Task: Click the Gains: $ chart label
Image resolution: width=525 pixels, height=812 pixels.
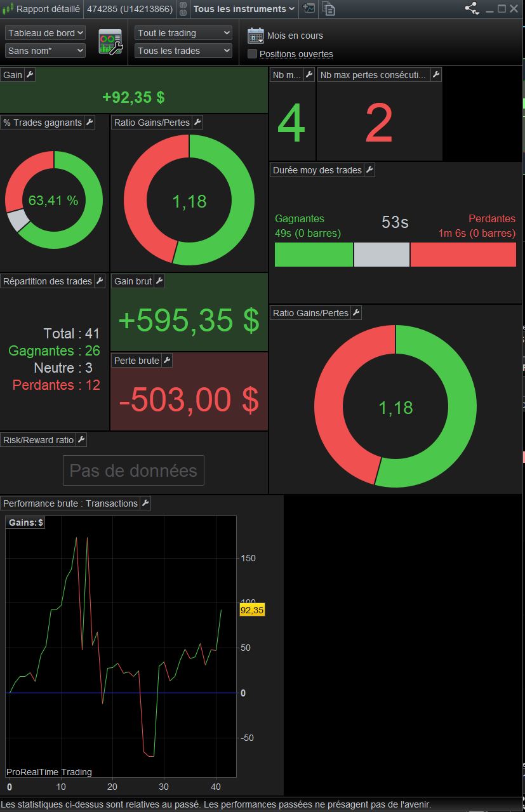Action: [26, 522]
